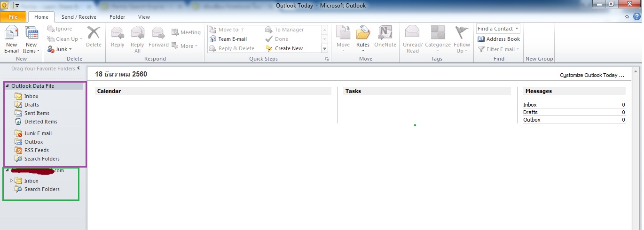Click the Calendar heading
The image size is (644, 230).
[109, 91]
